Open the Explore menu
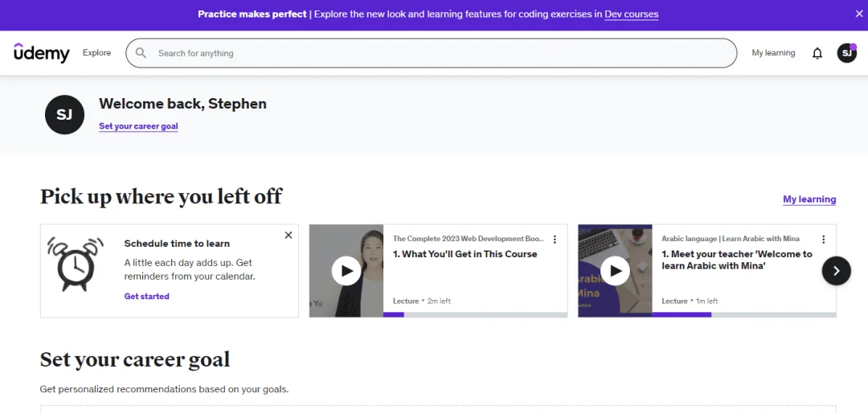This screenshot has width=868, height=414. pos(97,52)
